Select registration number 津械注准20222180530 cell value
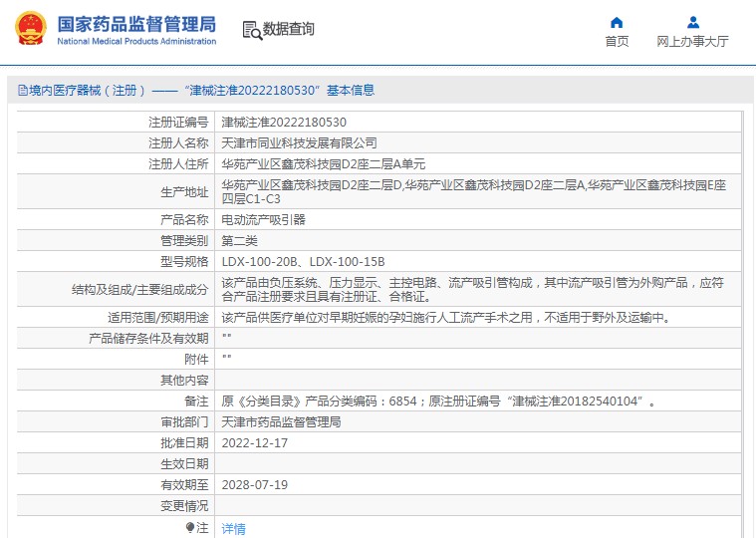756x538 pixels. click(x=284, y=123)
